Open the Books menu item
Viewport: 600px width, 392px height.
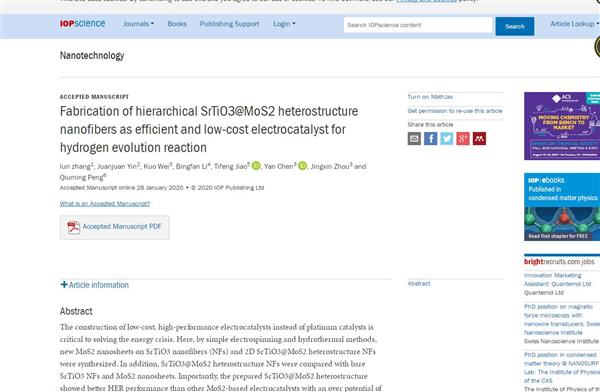pyautogui.click(x=177, y=24)
